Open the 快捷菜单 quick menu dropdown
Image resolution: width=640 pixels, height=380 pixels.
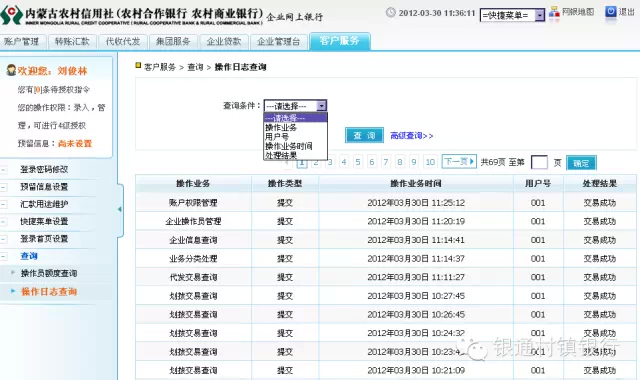[512, 16]
